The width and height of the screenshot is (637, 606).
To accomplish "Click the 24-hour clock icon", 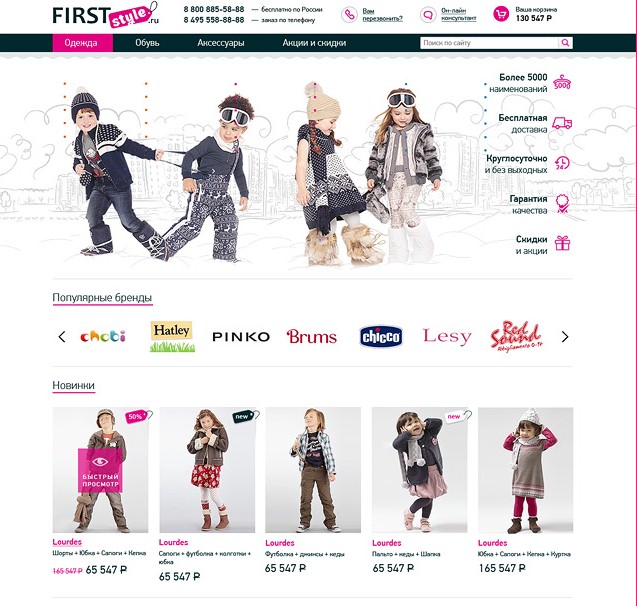I will [x=562, y=163].
